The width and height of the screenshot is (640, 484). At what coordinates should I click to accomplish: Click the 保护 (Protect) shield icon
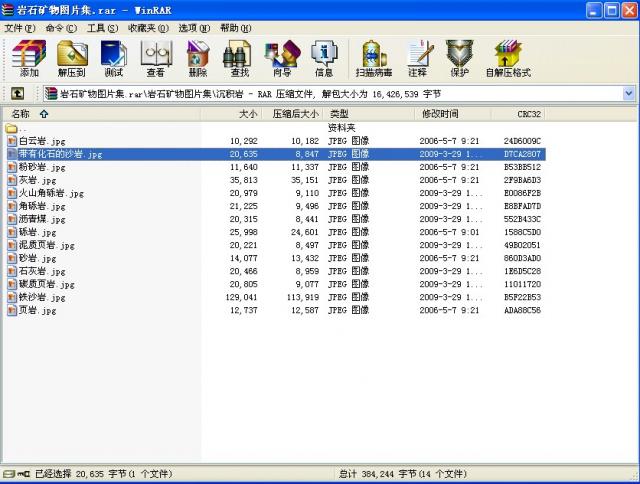pyautogui.click(x=459, y=58)
